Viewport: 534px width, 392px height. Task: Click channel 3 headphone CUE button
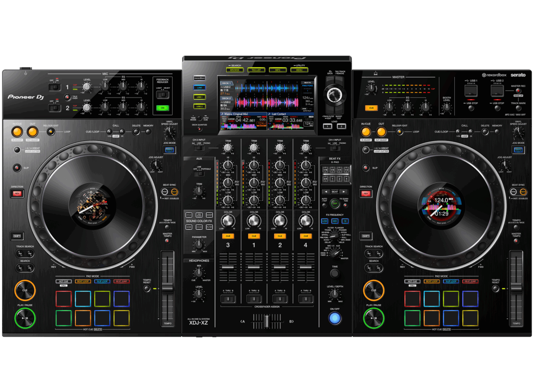click(x=228, y=236)
